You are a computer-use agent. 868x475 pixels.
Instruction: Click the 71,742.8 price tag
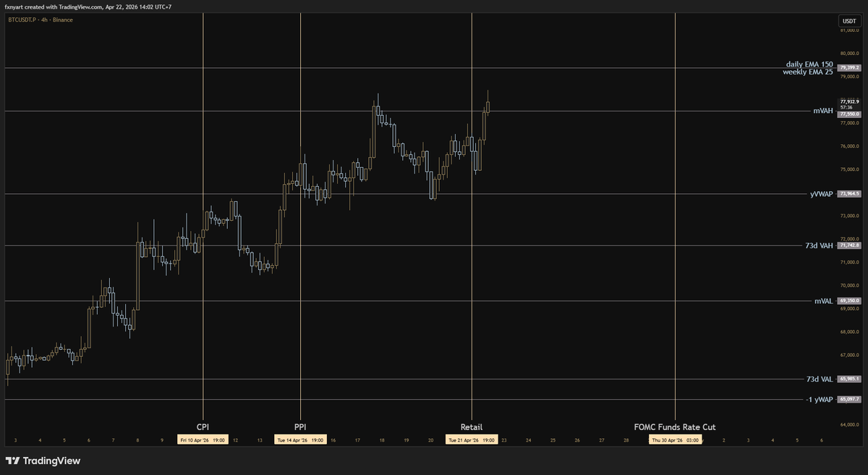(x=849, y=246)
